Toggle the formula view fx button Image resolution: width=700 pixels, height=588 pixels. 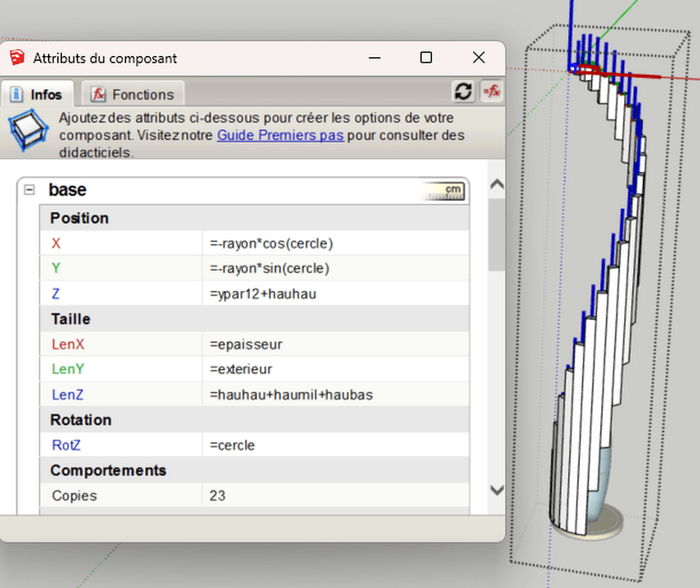pos(491,92)
